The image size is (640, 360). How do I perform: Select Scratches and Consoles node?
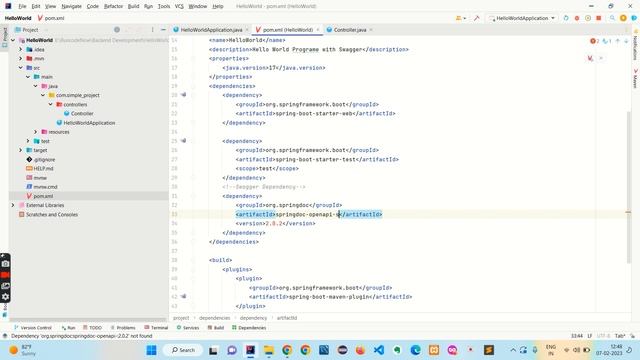pos(48,215)
